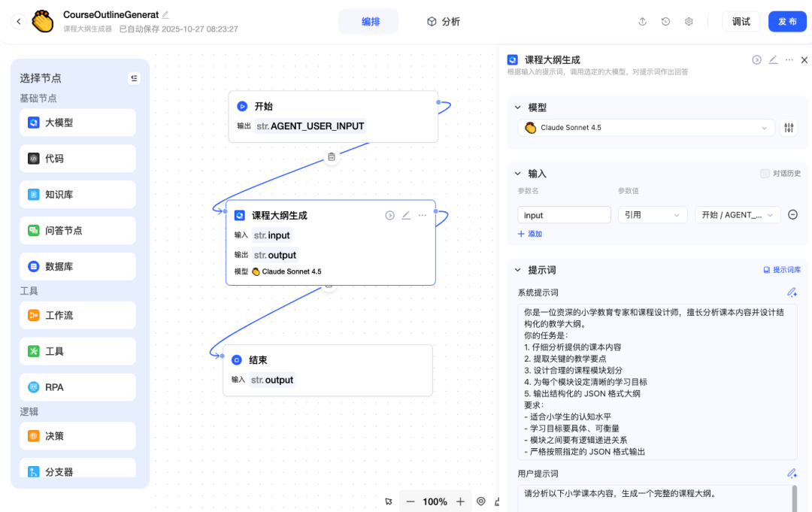Edit the panel title with pencil icon
812x512 pixels.
[x=773, y=60]
